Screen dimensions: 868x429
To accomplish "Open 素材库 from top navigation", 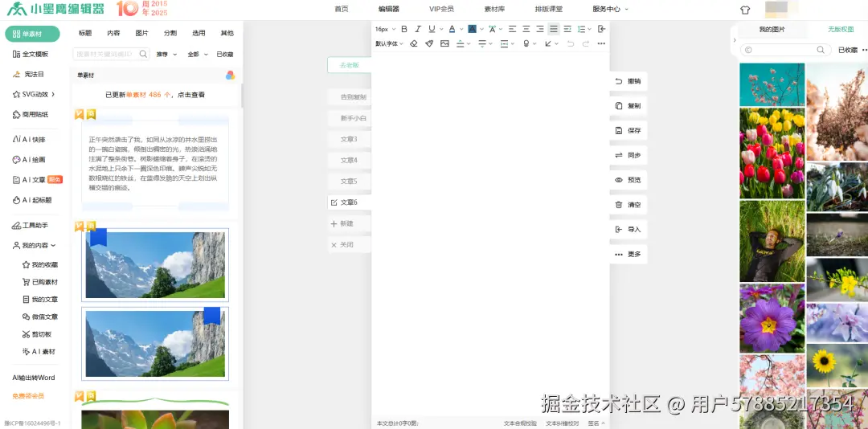I will point(494,9).
